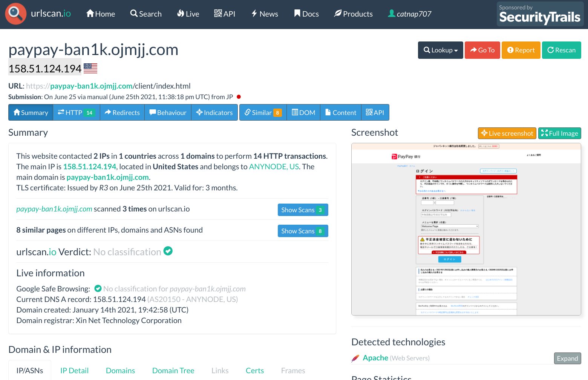Select the IP/ASNs tab
588x380 pixels.
30,371
